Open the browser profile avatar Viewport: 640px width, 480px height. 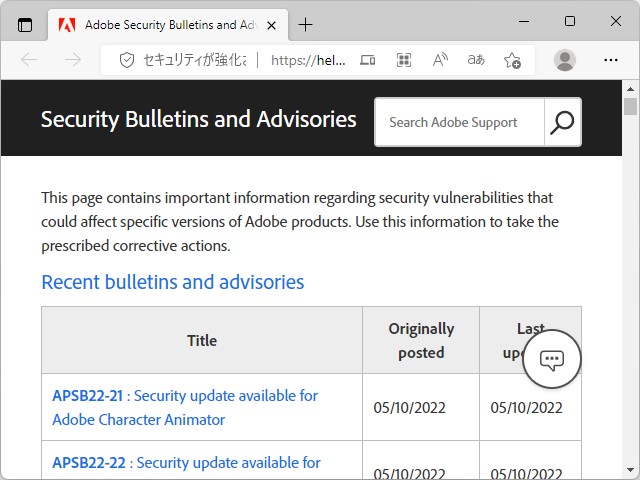tap(565, 60)
